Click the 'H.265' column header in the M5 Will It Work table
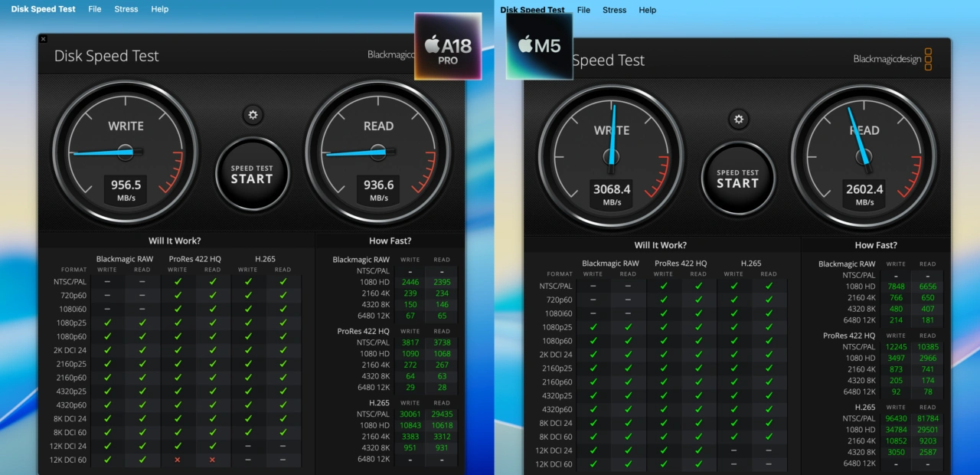Screen dimensions: 980x475 point(750,264)
